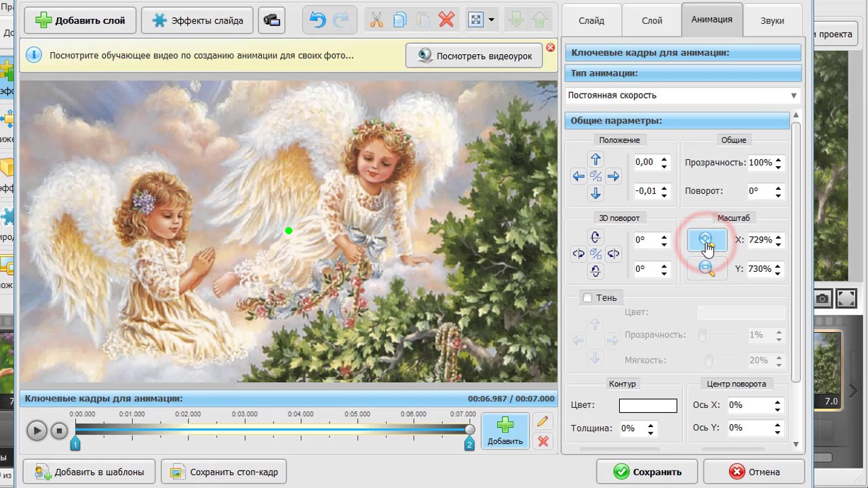This screenshot has height=488, width=868.
Task: Pick contour Цвет white swatch
Action: 648,405
